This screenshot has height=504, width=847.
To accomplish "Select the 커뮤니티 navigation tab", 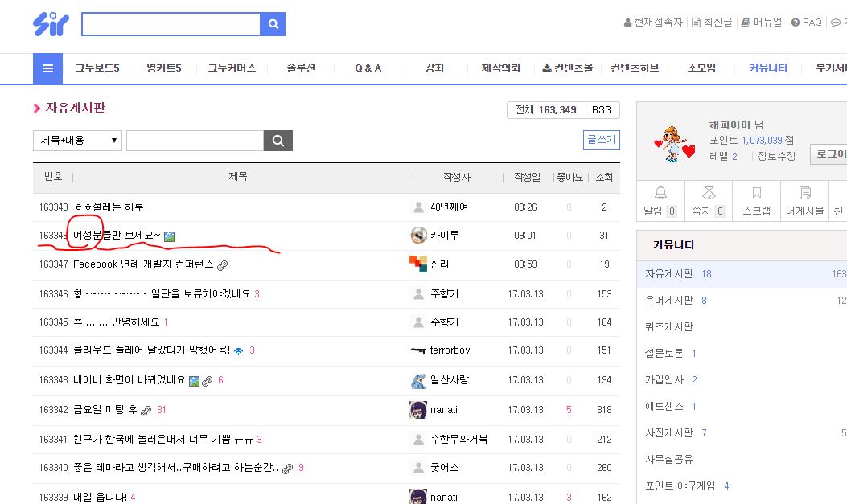I will [767, 68].
